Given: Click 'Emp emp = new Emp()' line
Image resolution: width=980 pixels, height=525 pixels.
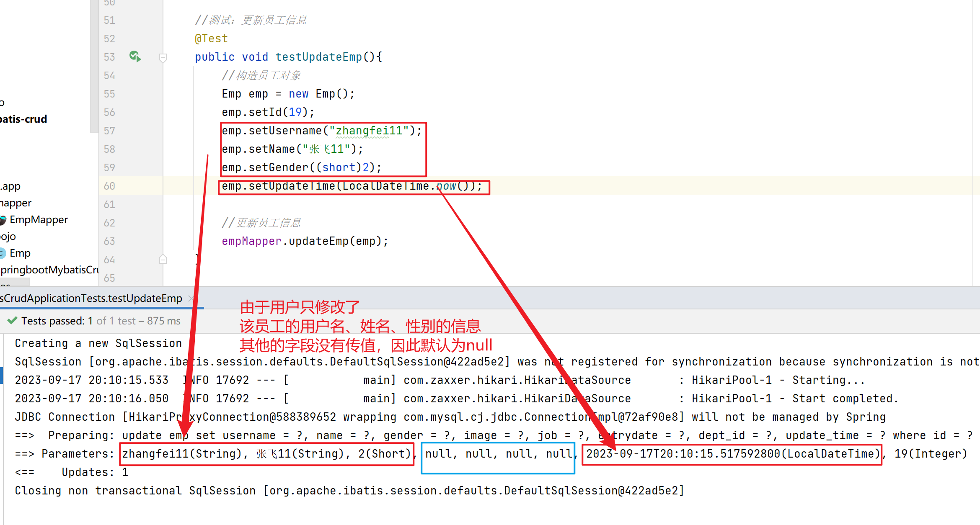Looking at the screenshot, I should (x=288, y=94).
